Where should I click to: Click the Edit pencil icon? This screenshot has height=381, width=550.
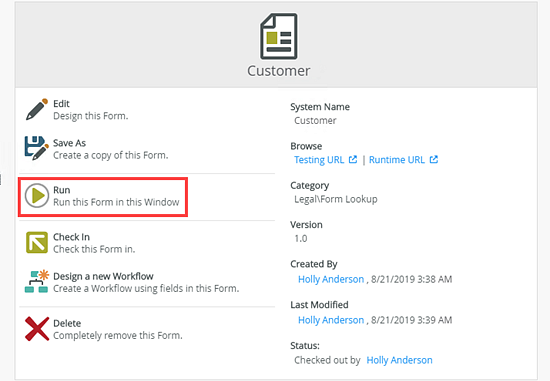pyautogui.click(x=37, y=109)
